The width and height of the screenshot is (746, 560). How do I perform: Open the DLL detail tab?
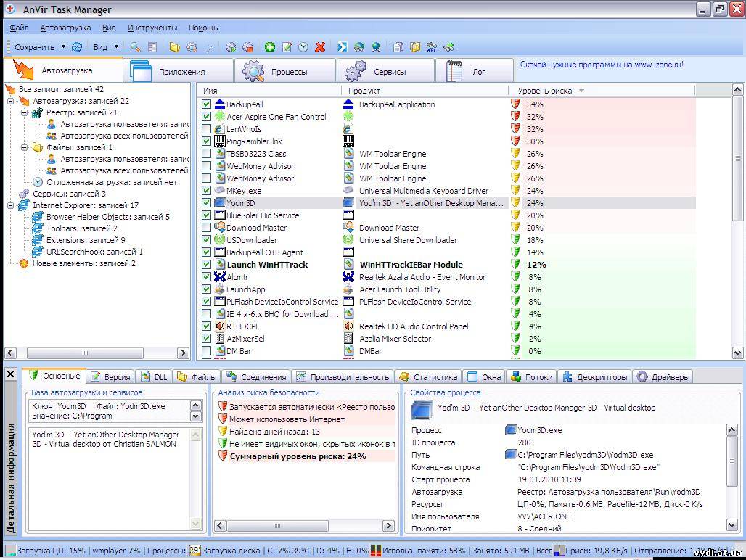(x=154, y=377)
